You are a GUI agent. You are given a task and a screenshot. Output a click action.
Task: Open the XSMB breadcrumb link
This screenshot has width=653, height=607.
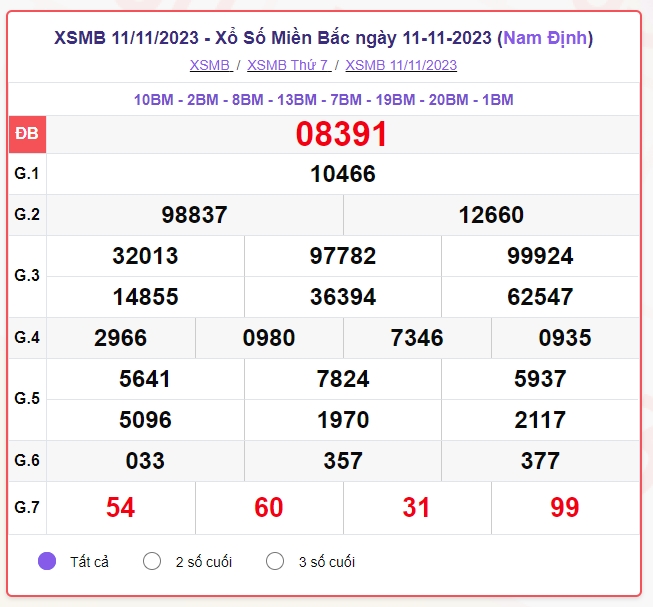211,65
